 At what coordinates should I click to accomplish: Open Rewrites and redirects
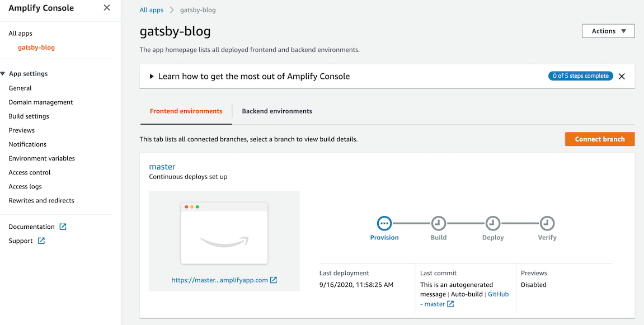click(x=41, y=200)
